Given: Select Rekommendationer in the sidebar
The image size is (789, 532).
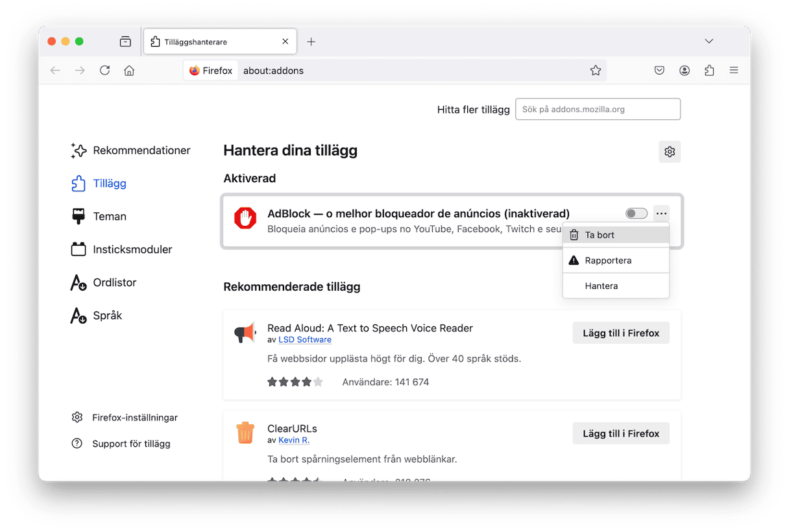Looking at the screenshot, I should point(130,151).
